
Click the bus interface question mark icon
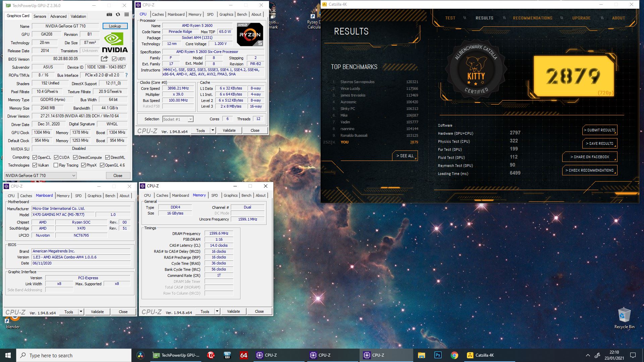click(x=126, y=75)
